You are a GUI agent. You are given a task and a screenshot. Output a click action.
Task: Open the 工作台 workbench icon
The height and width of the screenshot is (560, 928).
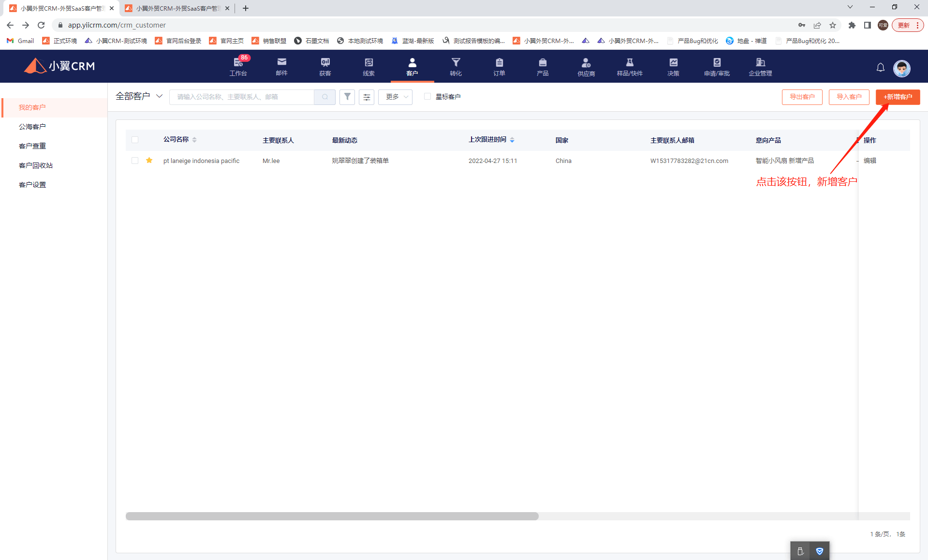(x=238, y=66)
